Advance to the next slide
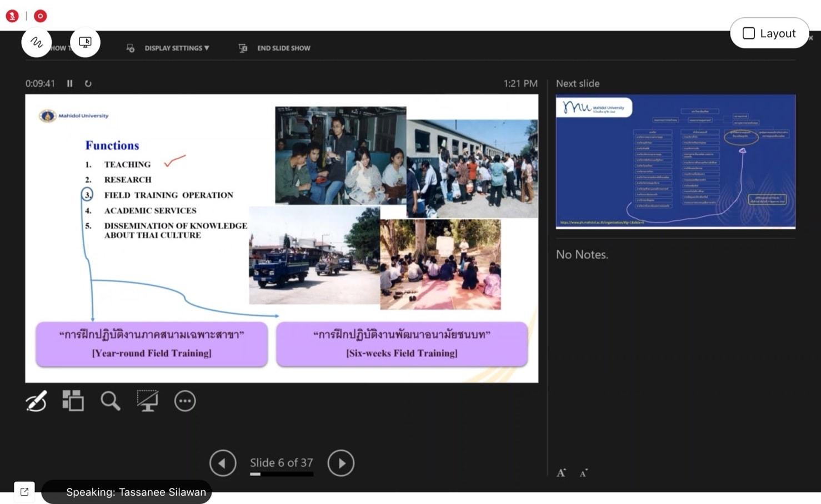Viewport: 821px width, 504px height. tap(341, 463)
